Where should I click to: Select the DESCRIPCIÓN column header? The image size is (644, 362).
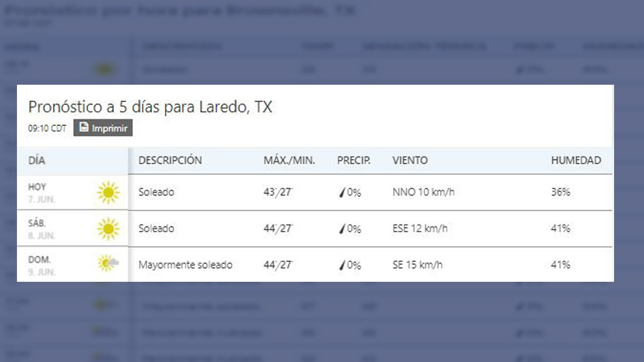171,160
